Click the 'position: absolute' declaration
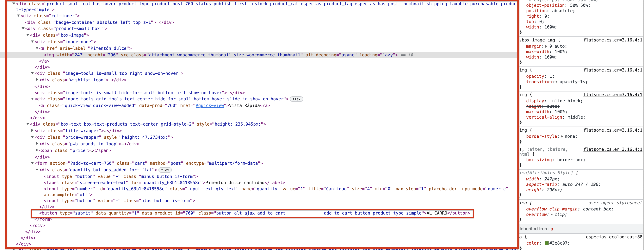The height and width of the screenshot is (250, 644). [550, 11]
